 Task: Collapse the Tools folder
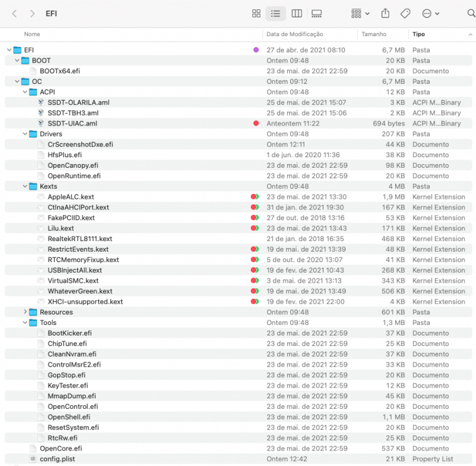25,322
